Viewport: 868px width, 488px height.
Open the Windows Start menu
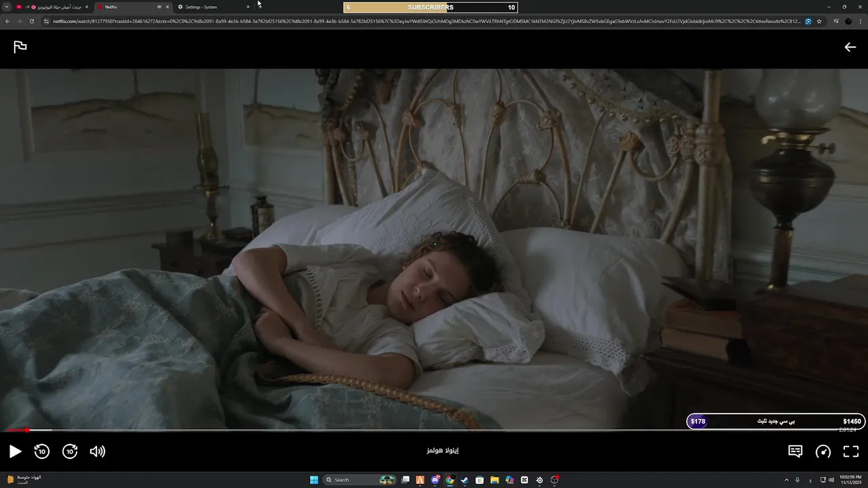(314, 480)
